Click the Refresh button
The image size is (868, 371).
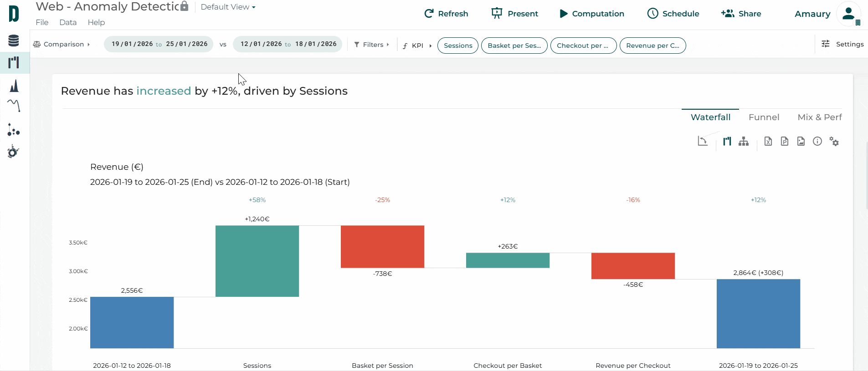point(446,14)
